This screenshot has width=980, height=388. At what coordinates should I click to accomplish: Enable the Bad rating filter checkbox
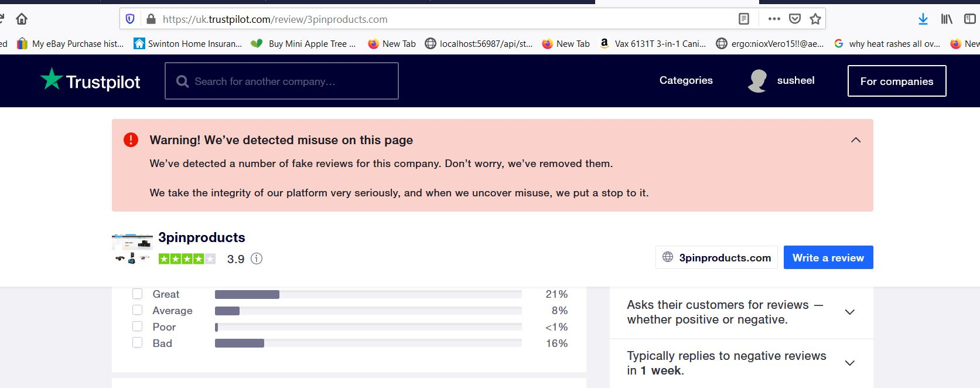[x=138, y=343]
